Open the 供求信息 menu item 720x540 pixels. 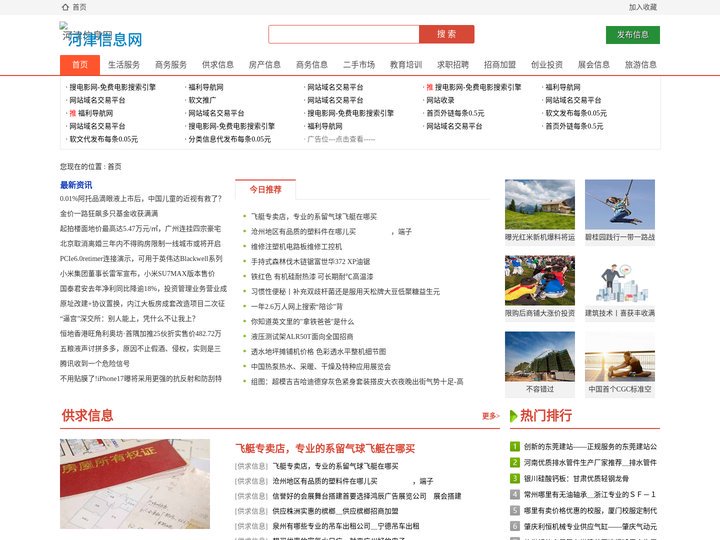218,65
